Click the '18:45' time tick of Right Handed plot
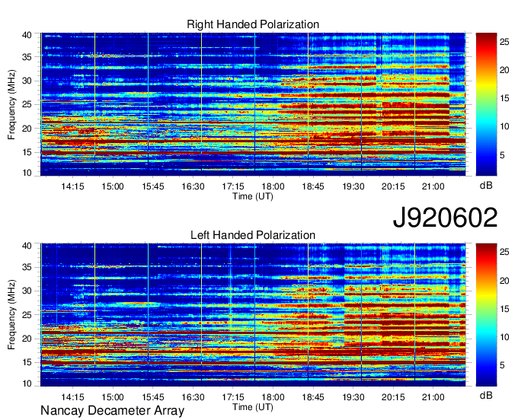Screen dimensions: 518x420 click(x=313, y=186)
